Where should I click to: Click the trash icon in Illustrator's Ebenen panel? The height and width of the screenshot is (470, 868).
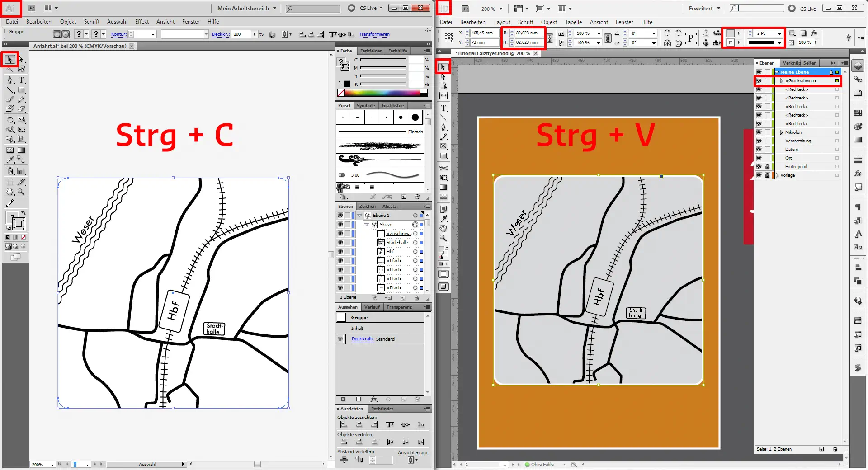click(x=417, y=297)
